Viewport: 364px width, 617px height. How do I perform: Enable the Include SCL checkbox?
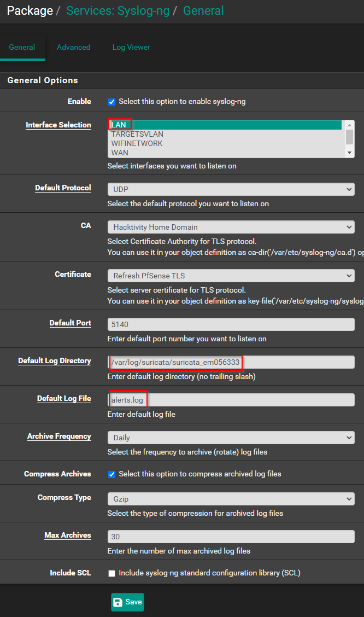(111, 573)
